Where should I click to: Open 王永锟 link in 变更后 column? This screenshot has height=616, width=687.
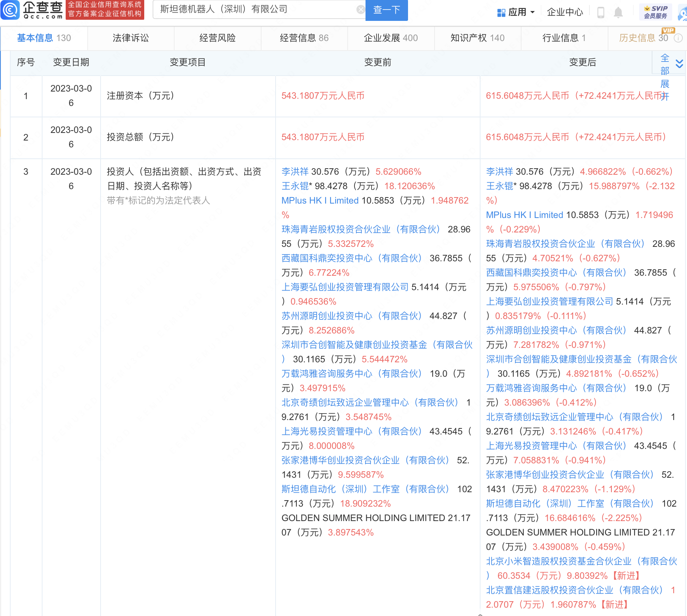(x=499, y=186)
